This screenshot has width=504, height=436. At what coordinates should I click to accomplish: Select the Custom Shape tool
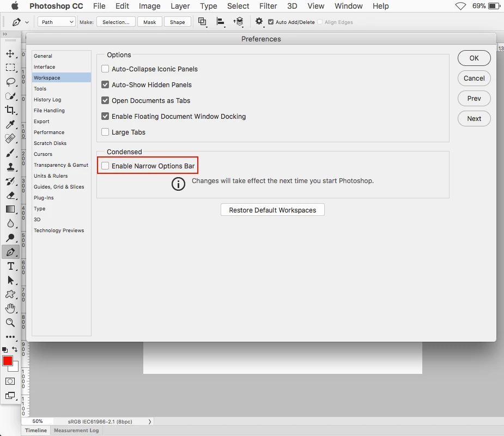(10, 294)
